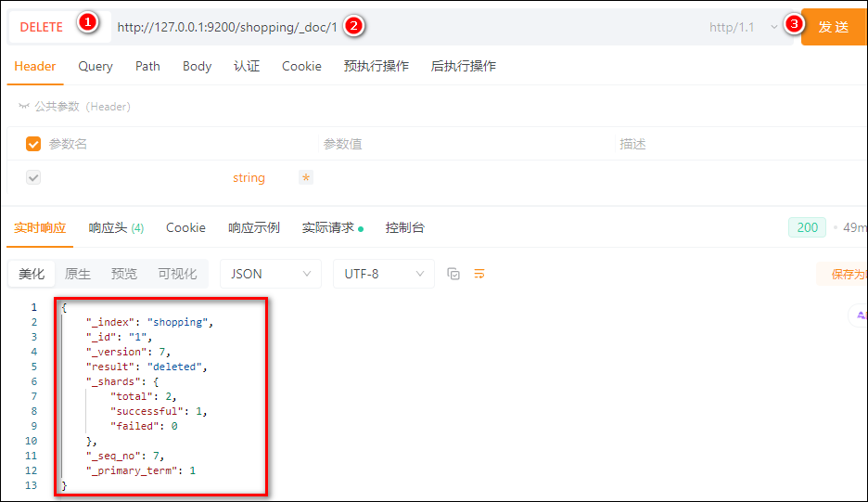
Task: Click the copy response icon
Action: pos(453,274)
